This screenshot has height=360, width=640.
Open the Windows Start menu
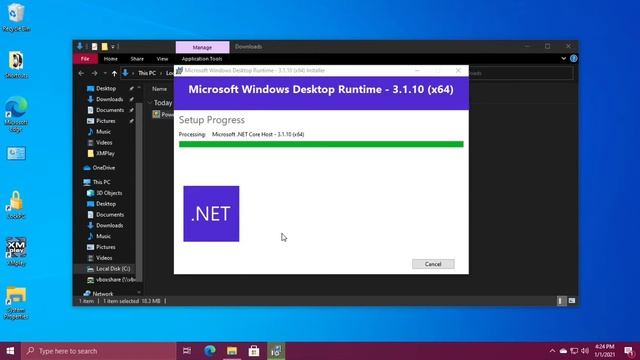[x=10, y=351]
